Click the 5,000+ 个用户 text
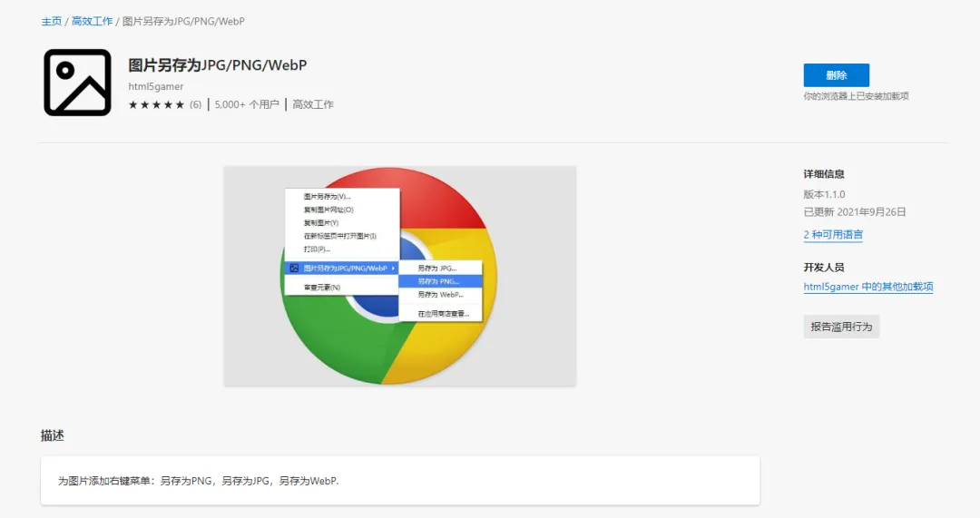The height and width of the screenshot is (518, 980). click(x=247, y=104)
